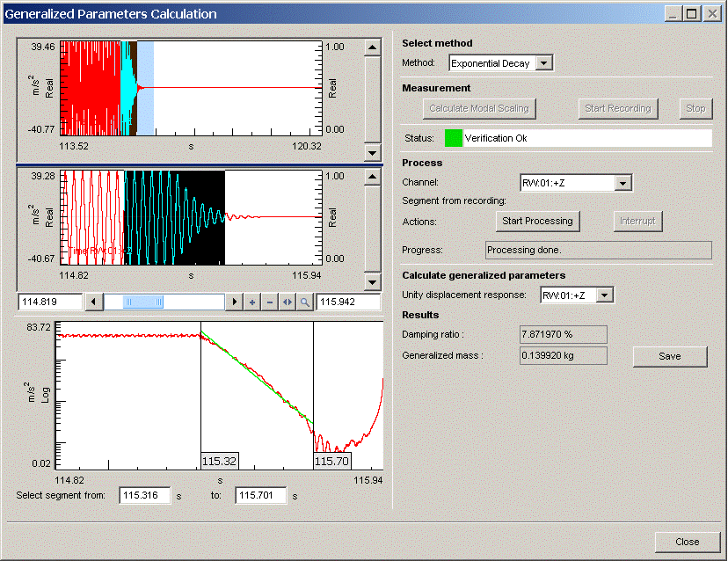The image size is (728, 561).
Task: Click the left scroll arrow beside the scrollbar
Action: click(x=94, y=302)
